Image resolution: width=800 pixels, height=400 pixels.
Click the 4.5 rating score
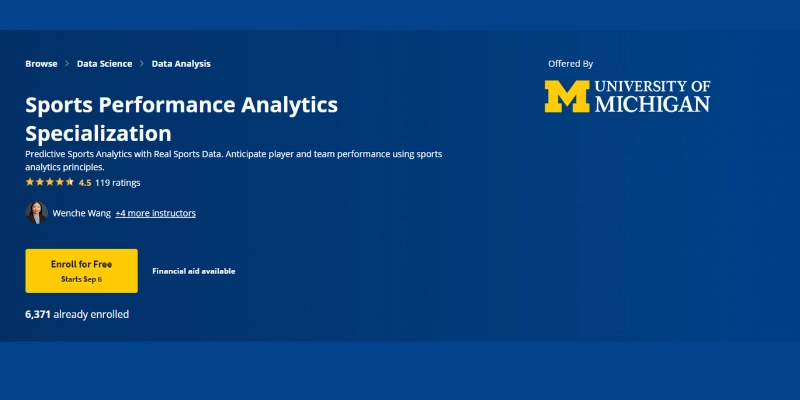85,183
